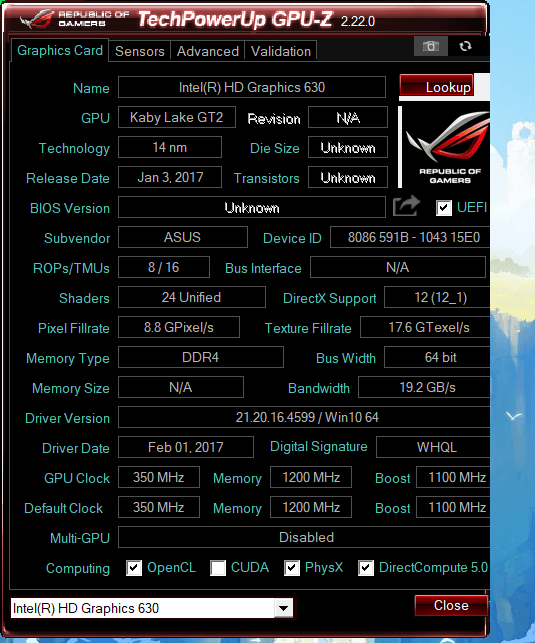The height and width of the screenshot is (643, 535).
Task: Click the Technology value 14 nm
Action: click(170, 147)
